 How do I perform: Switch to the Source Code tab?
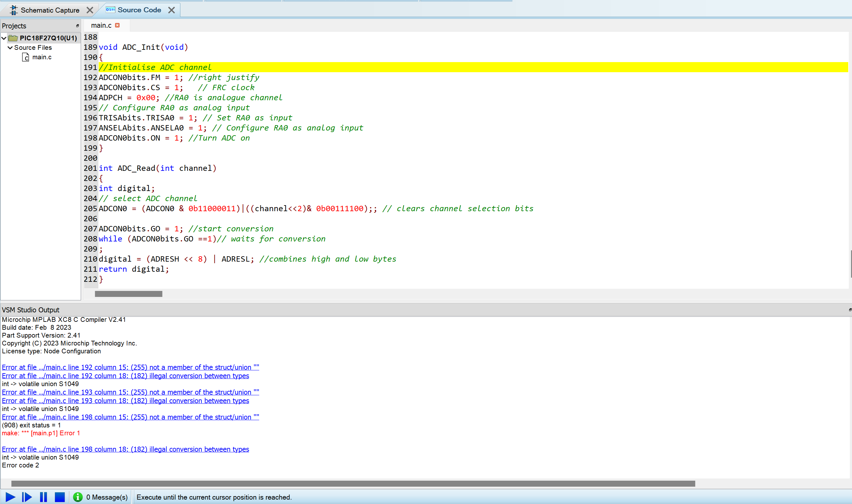point(139,10)
